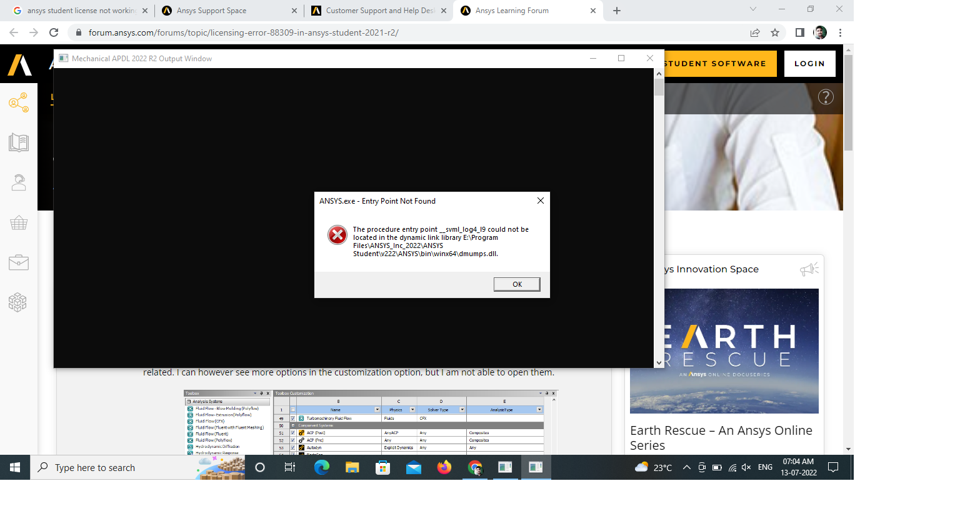This screenshot has height=516, width=980.
Task: Click the megaphone icon by Innovation Space
Action: click(x=809, y=269)
